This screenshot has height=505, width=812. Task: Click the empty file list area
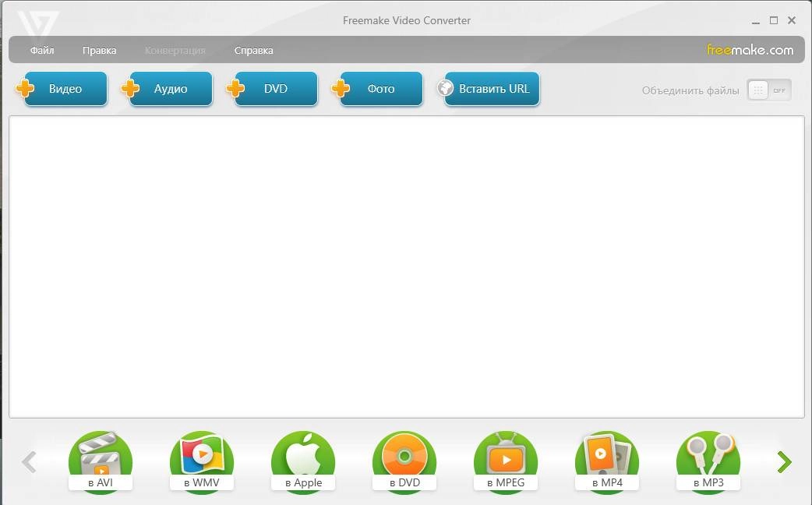coord(407,267)
